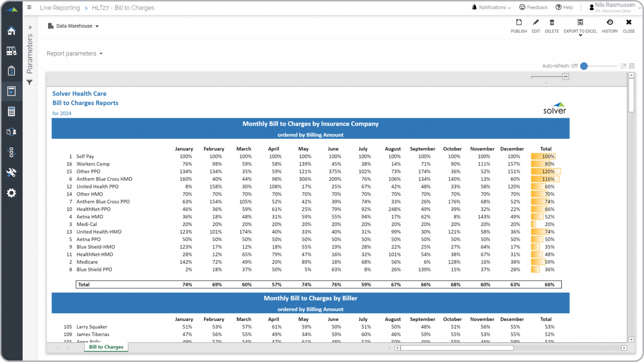The height and width of the screenshot is (362, 644).
Task: Select the Self Pay row label
Action: pyautogui.click(x=85, y=156)
